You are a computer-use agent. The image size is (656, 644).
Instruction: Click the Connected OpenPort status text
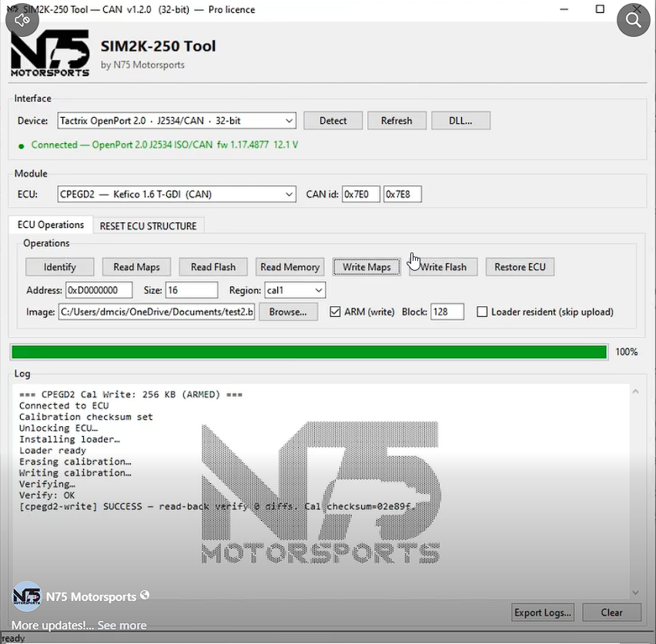[165, 145]
